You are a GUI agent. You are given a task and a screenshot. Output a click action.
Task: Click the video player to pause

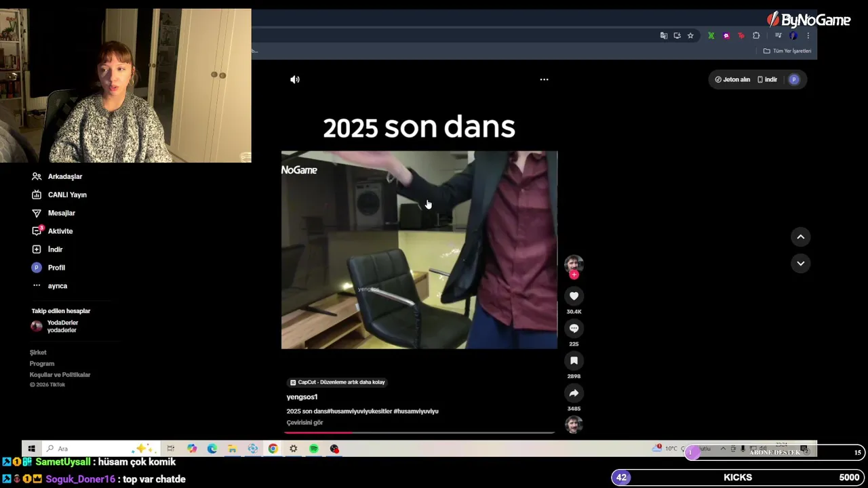419,249
